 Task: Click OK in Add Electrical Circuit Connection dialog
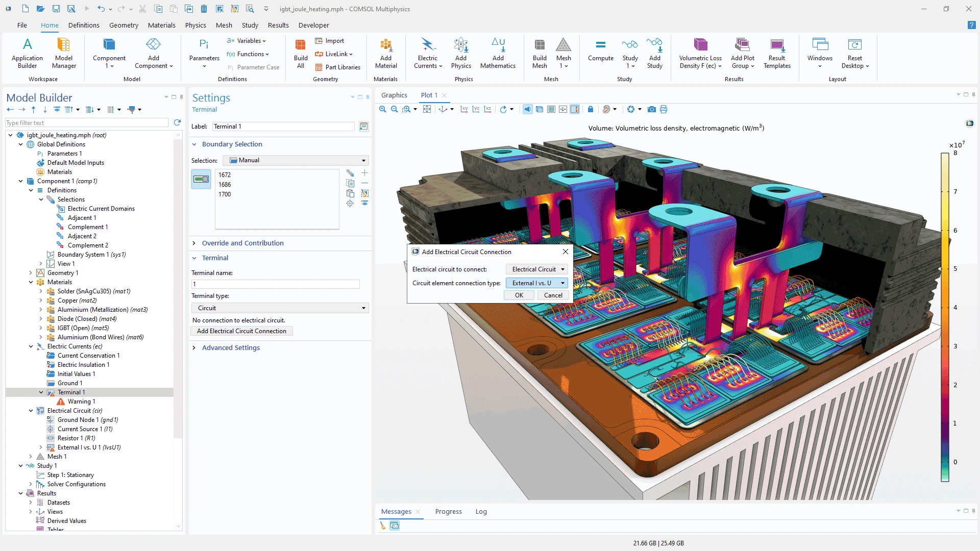click(x=519, y=295)
